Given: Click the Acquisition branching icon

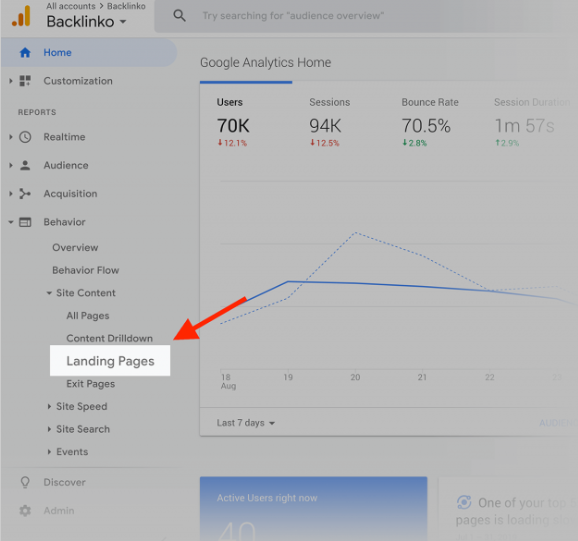Looking at the screenshot, I should tap(25, 193).
